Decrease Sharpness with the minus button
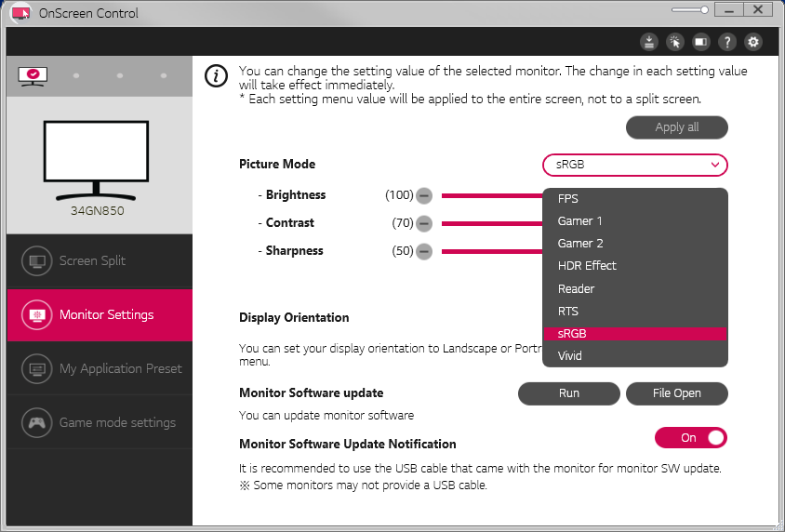 [x=424, y=251]
